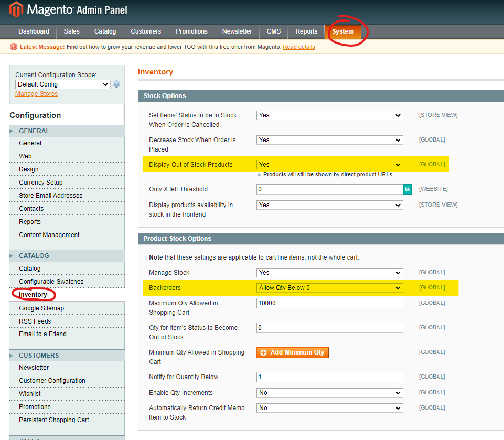Click the Magento logo icon

tap(16, 9)
